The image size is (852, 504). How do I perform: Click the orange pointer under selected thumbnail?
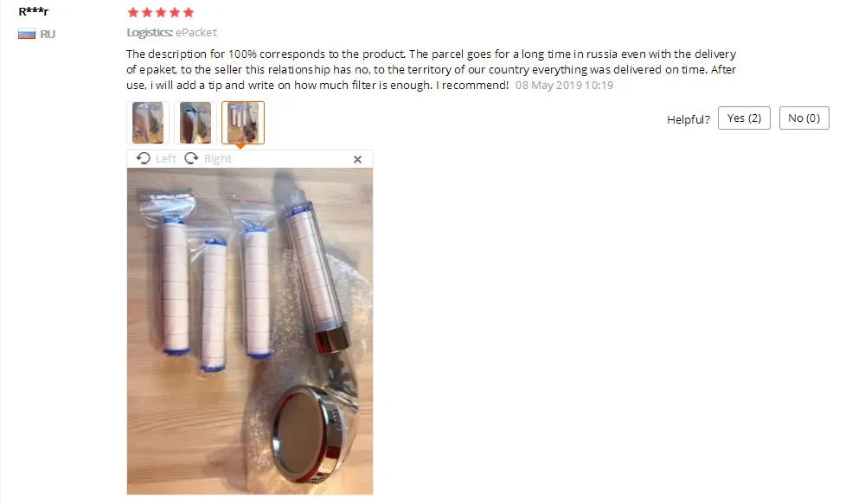pyautogui.click(x=240, y=146)
